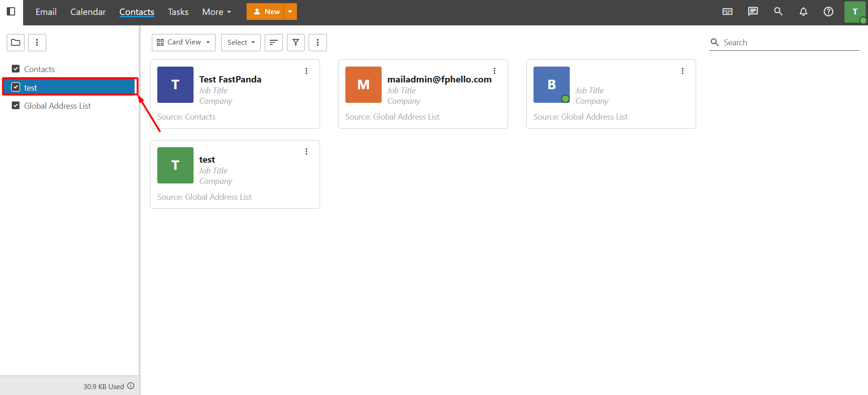
Task: Click "30.9 KB Used" storage text
Action: (104, 386)
